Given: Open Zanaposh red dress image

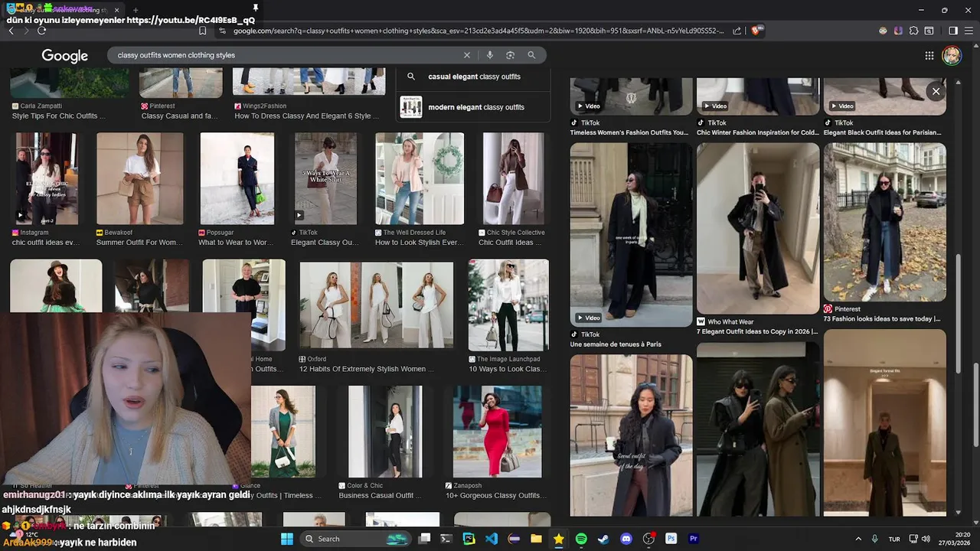Looking at the screenshot, I should [x=497, y=432].
